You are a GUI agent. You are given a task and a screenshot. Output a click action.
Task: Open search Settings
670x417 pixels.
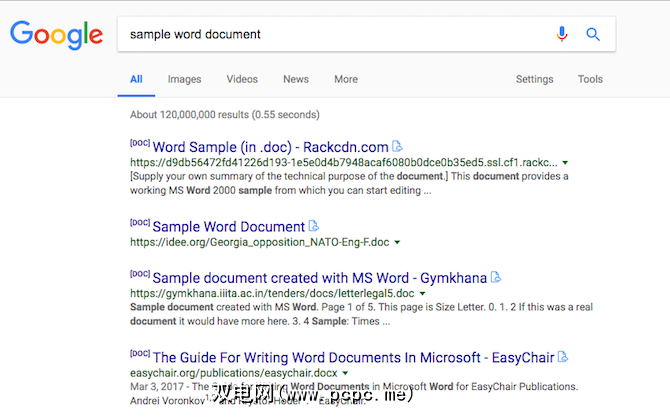point(534,79)
